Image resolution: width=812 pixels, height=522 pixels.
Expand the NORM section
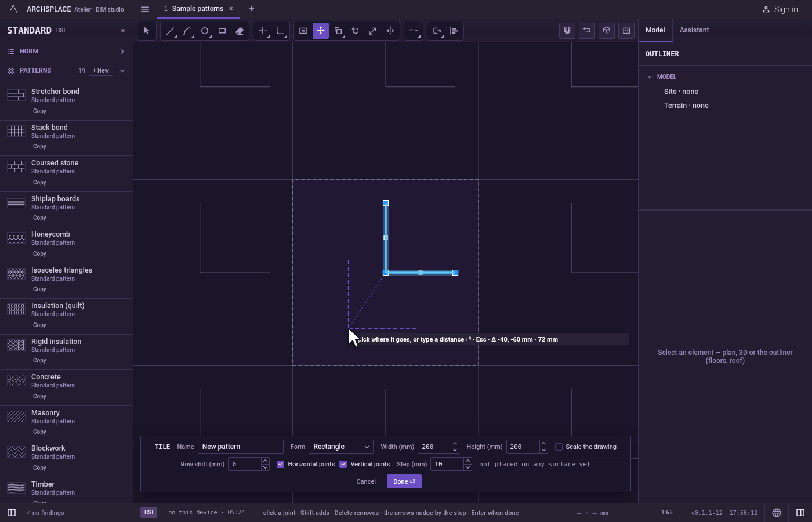coord(66,52)
